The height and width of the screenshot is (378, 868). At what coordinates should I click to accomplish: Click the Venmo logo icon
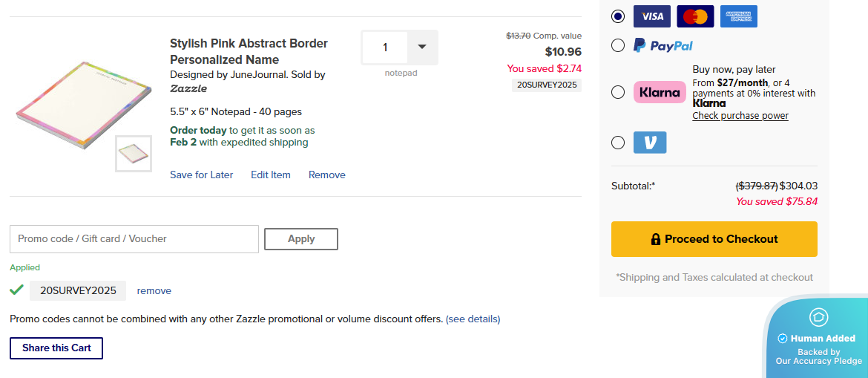(650, 143)
